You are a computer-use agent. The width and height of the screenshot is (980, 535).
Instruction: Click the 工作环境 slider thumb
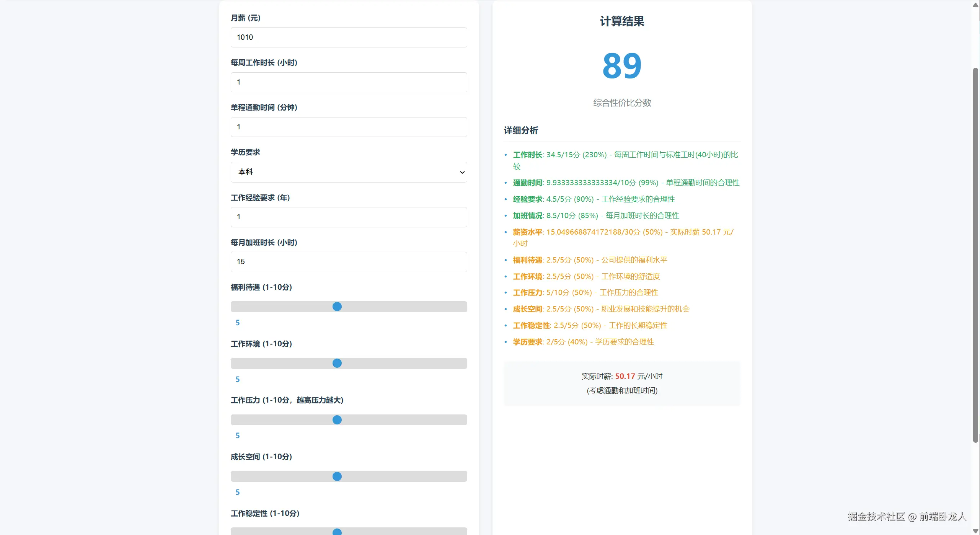tap(337, 363)
